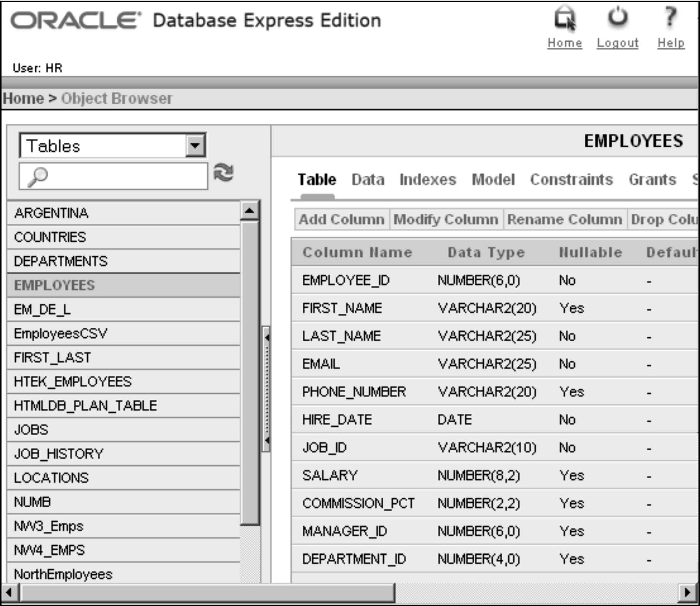This screenshot has width=700, height=606.
Task: Click the Rename Column button
Action: tap(564, 219)
